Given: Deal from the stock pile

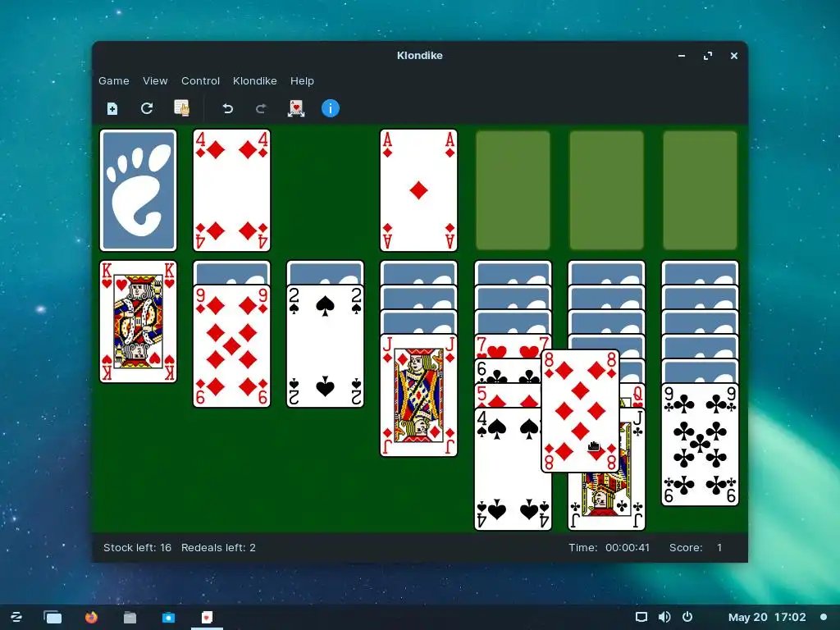Looking at the screenshot, I should (138, 190).
